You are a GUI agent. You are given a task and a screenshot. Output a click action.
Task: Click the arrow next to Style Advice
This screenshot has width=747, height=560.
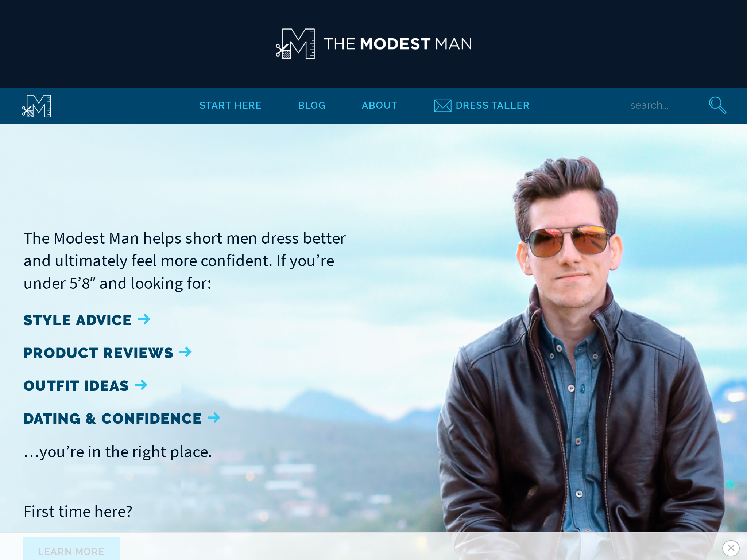(x=144, y=319)
